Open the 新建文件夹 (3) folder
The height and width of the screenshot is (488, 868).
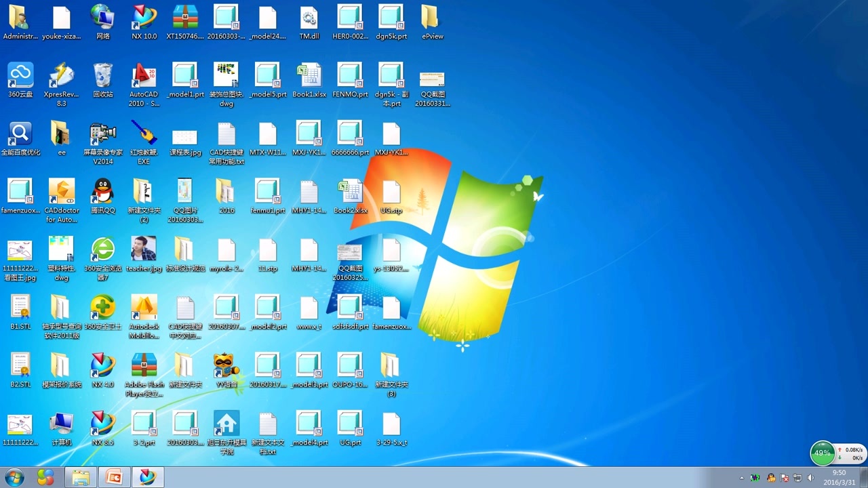pos(391,375)
